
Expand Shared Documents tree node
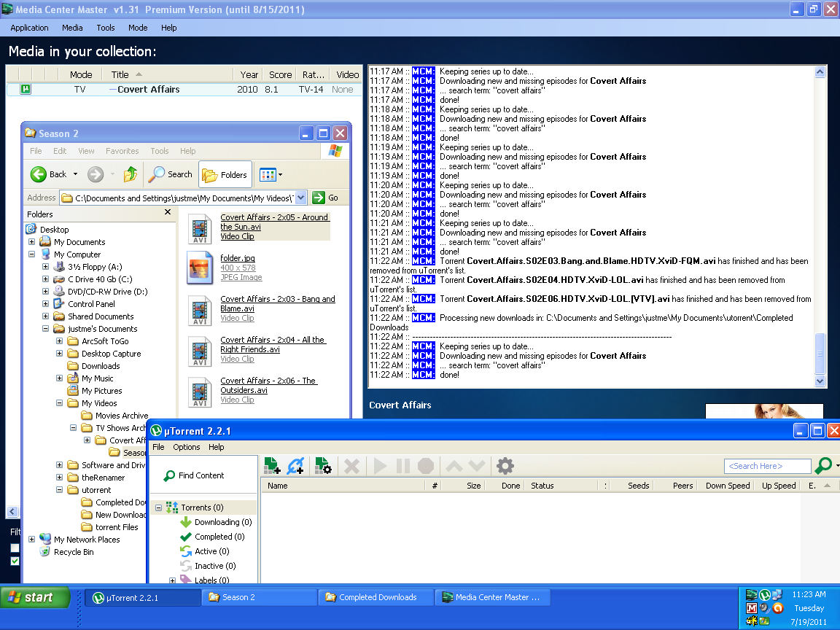coord(45,316)
